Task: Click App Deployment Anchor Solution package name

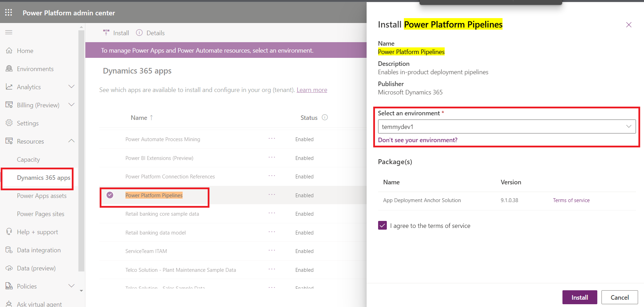Action: pyautogui.click(x=422, y=200)
